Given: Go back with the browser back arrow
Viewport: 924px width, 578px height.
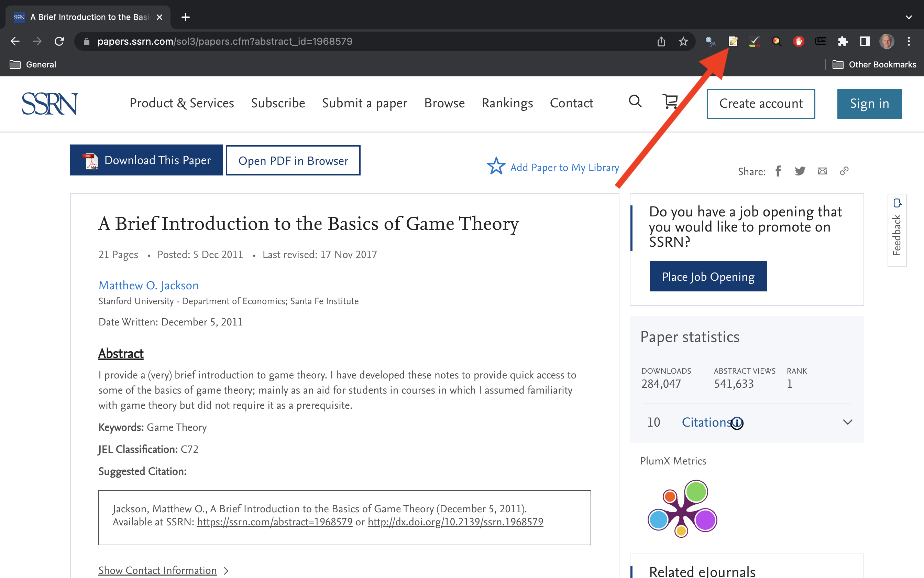Looking at the screenshot, I should tap(15, 41).
